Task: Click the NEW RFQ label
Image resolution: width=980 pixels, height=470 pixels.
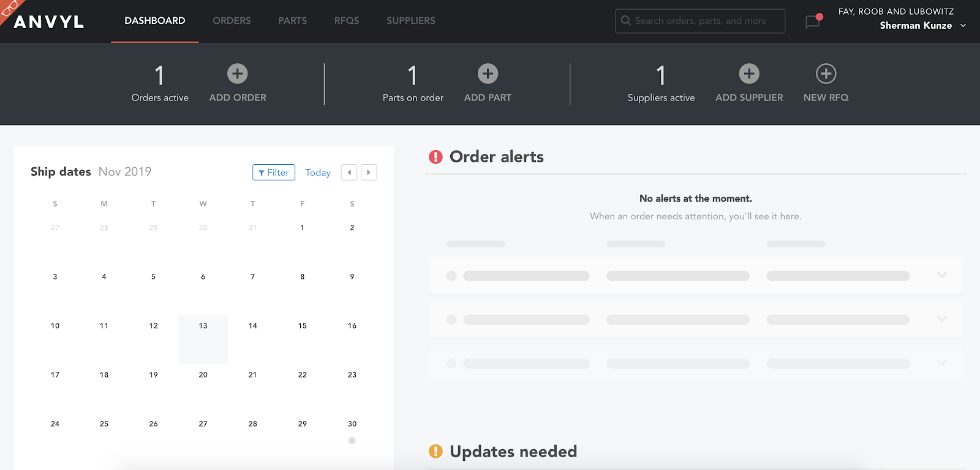Action: coord(826,97)
